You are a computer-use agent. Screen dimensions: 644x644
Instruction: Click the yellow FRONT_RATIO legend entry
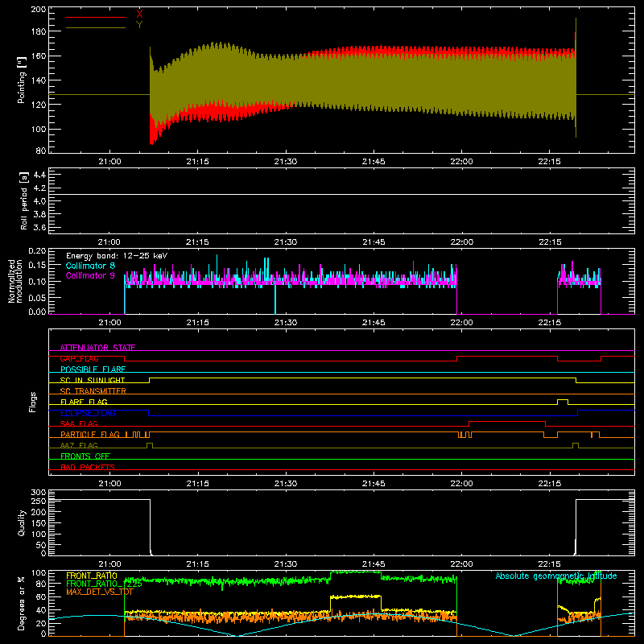92,576
